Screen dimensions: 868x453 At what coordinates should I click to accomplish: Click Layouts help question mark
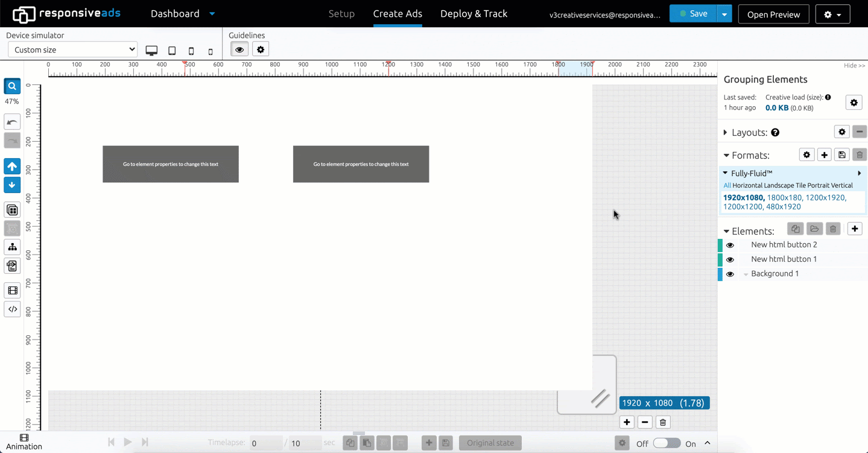pos(775,133)
